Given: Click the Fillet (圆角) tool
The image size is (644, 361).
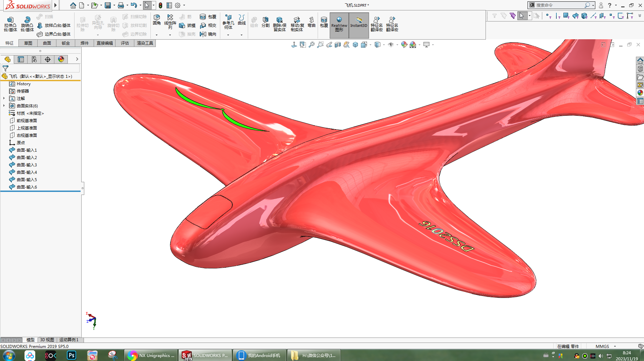Looking at the screenshot, I should tap(156, 20).
